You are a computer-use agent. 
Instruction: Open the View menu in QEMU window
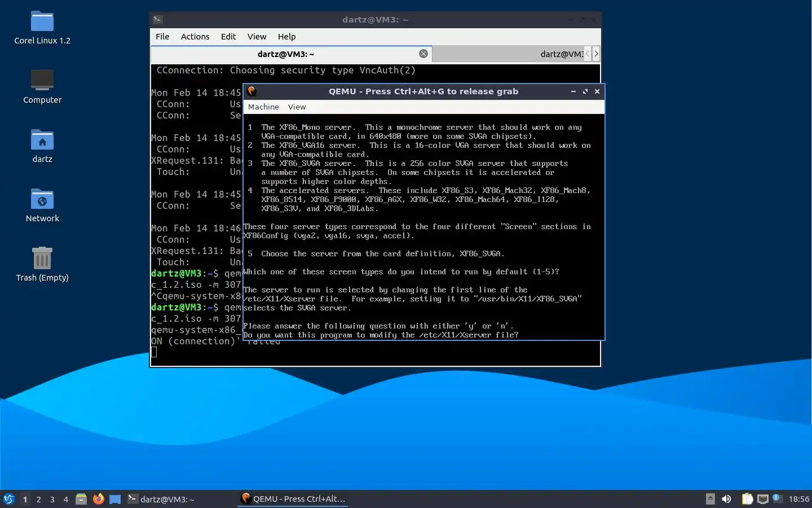pyautogui.click(x=297, y=107)
